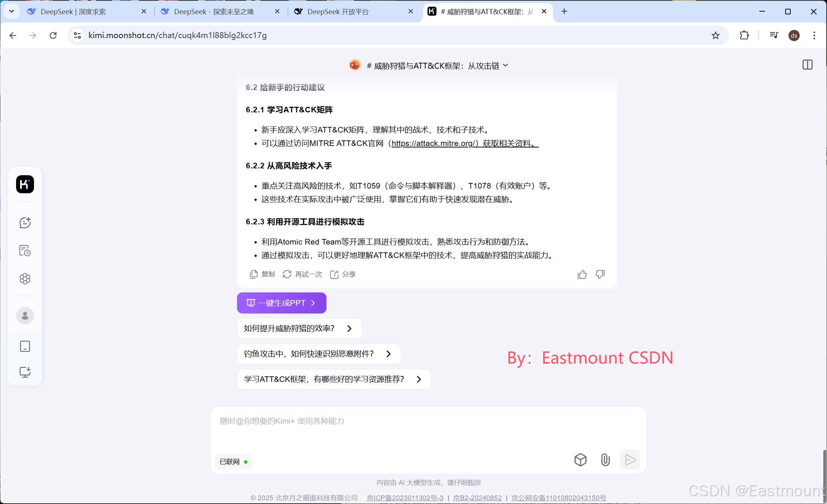This screenshot has width=827, height=504.
Task: Switch to DeepSeek 探索未至之境 tab
Action: pos(214,12)
